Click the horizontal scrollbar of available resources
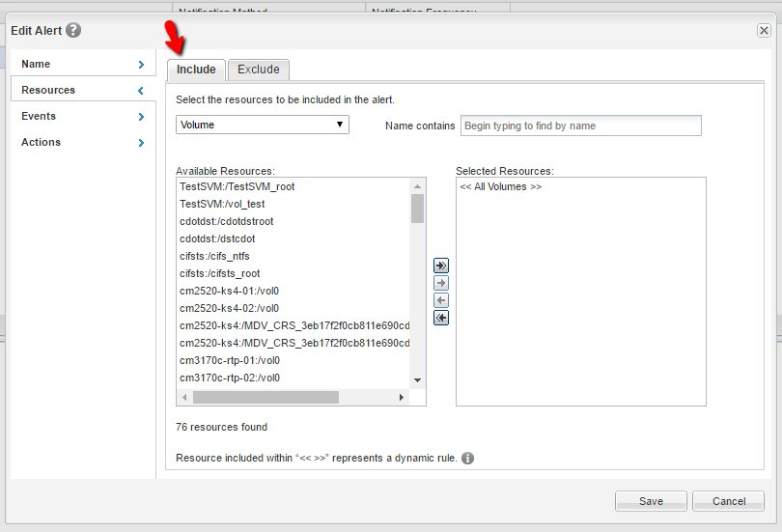The height and width of the screenshot is (532, 782). tap(265, 398)
